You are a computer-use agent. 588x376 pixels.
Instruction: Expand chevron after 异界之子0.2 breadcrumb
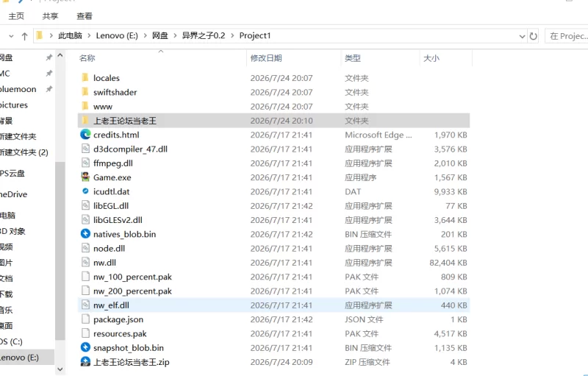click(x=232, y=35)
